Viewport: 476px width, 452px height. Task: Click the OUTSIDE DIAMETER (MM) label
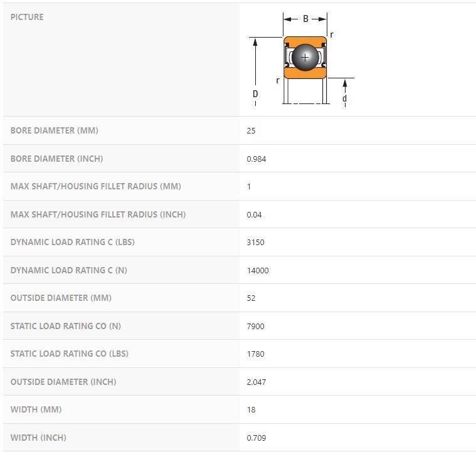click(61, 298)
